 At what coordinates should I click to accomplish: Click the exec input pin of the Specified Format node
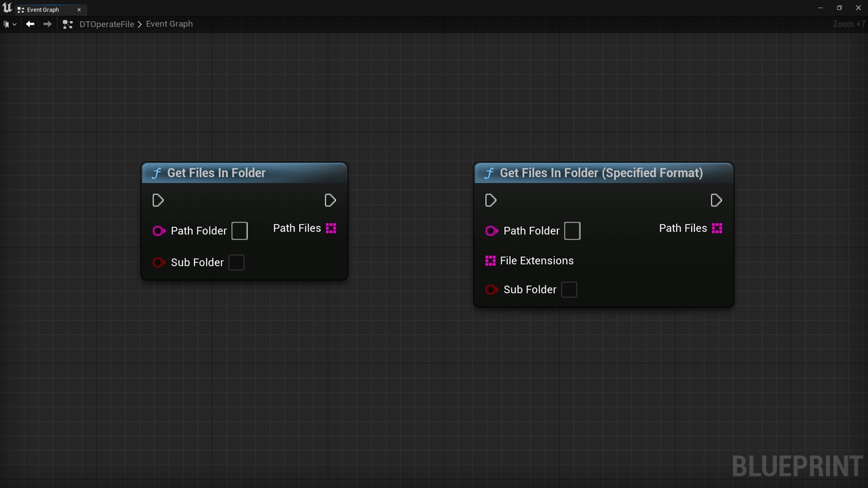491,200
